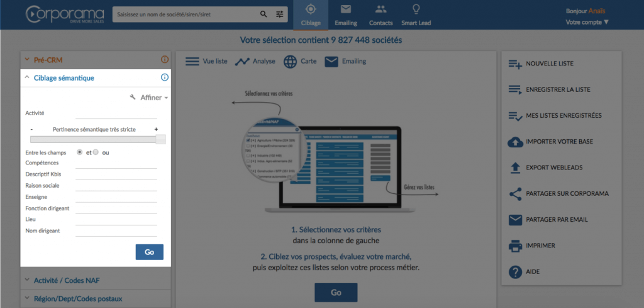
Task: Click the Vue liste lines icon
Action: point(192,61)
